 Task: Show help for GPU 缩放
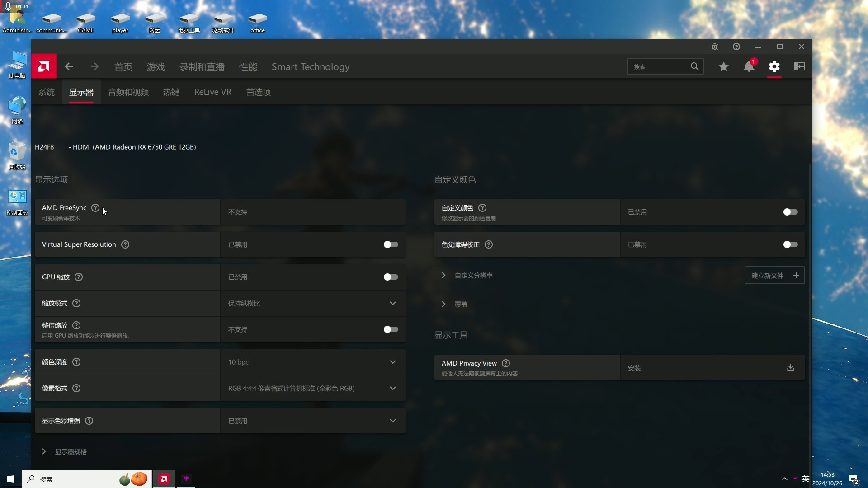pyautogui.click(x=79, y=277)
